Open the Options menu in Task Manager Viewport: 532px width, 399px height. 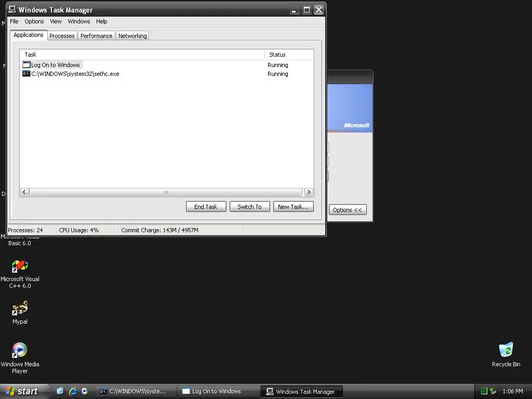pos(34,21)
